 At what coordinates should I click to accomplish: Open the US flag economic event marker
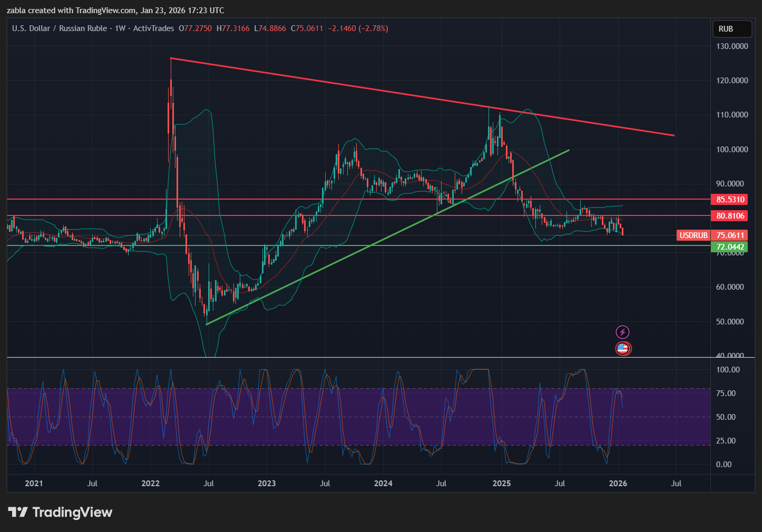[623, 348]
